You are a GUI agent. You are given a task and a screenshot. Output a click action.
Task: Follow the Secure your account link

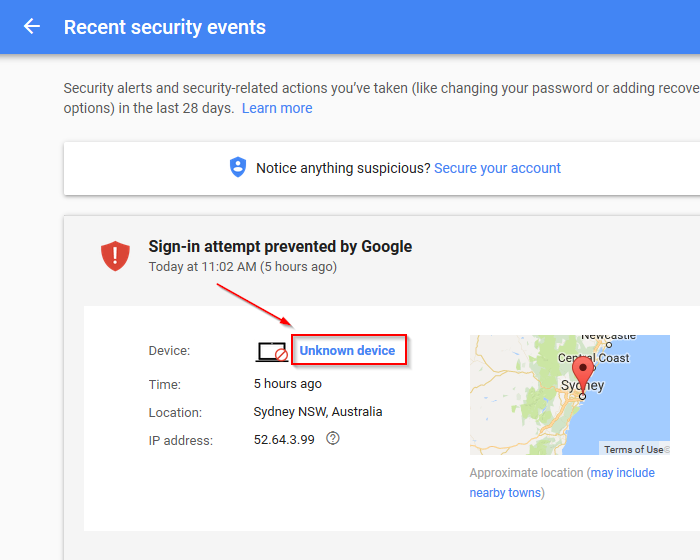coord(497,168)
